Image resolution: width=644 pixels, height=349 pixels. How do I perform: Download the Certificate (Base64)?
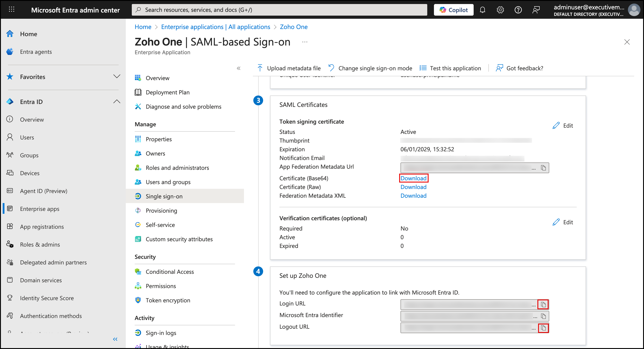click(413, 178)
